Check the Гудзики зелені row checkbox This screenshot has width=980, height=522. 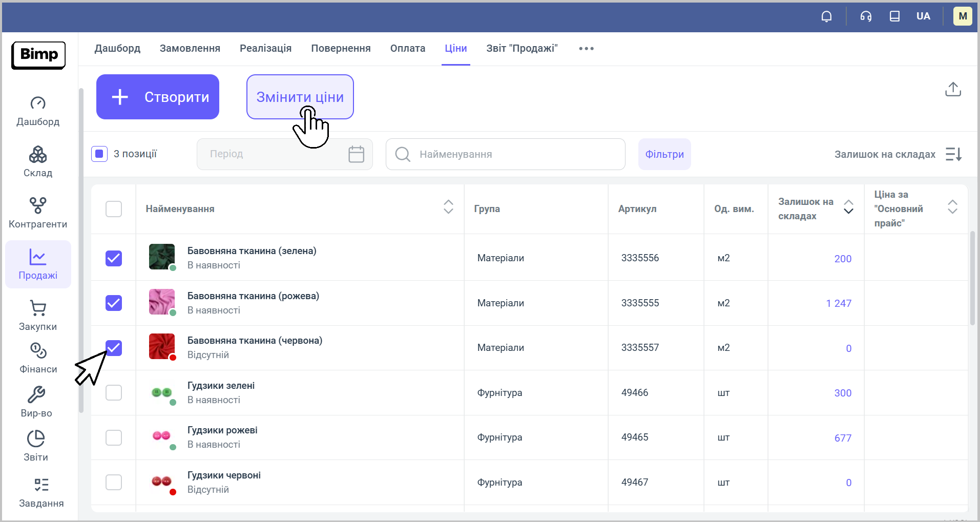click(x=114, y=393)
